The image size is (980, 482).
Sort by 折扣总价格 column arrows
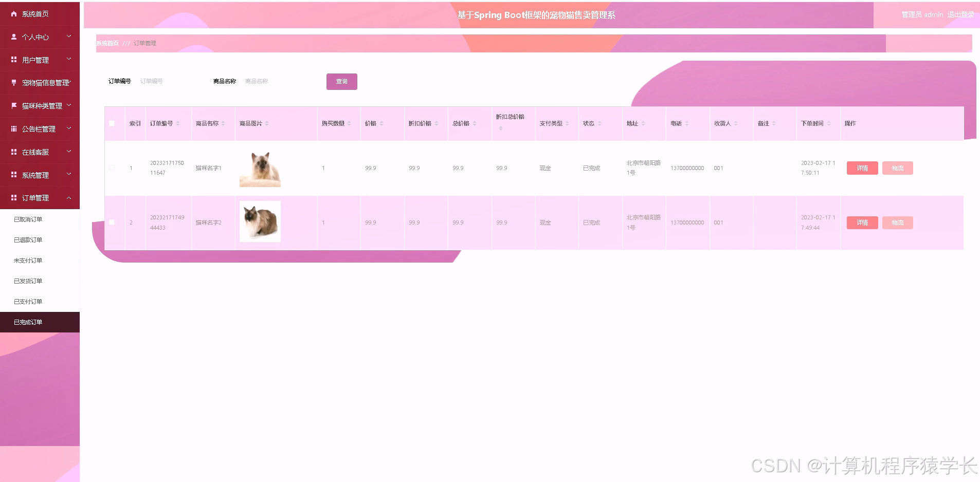point(501,128)
